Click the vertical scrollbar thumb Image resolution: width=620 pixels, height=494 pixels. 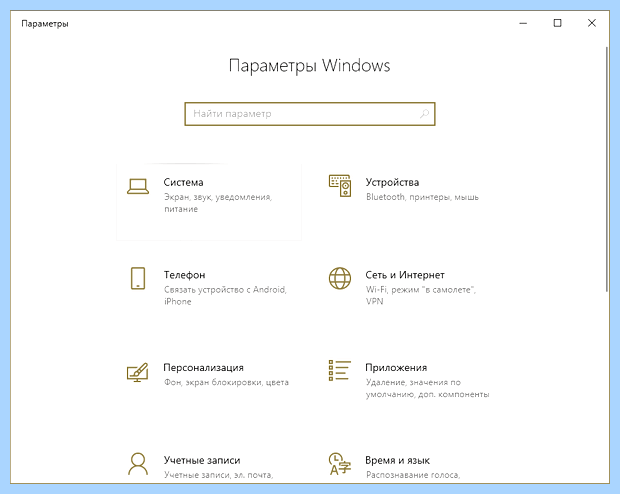(607, 169)
